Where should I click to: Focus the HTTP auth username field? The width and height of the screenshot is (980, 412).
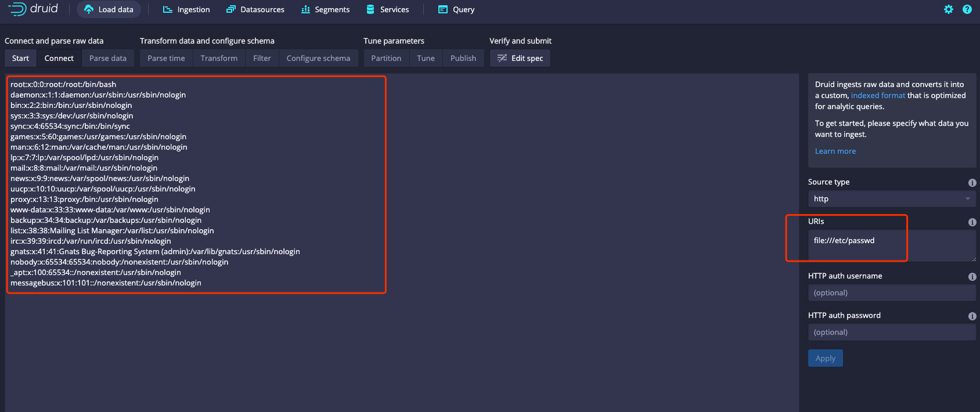click(x=891, y=292)
